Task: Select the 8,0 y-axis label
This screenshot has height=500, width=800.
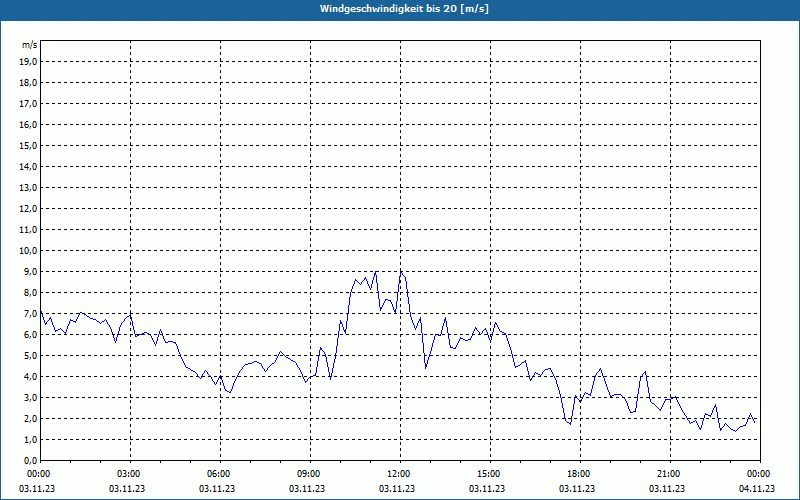Action: (x=30, y=292)
